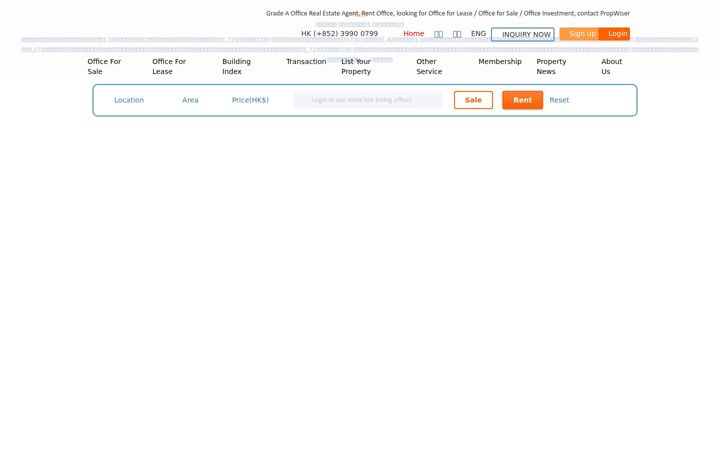720x450 pixels.
Task: Open Property News section
Action: (x=551, y=66)
